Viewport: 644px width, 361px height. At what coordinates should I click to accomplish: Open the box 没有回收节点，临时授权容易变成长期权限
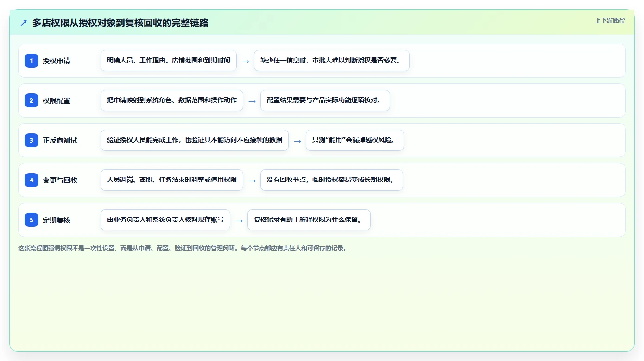332,180
